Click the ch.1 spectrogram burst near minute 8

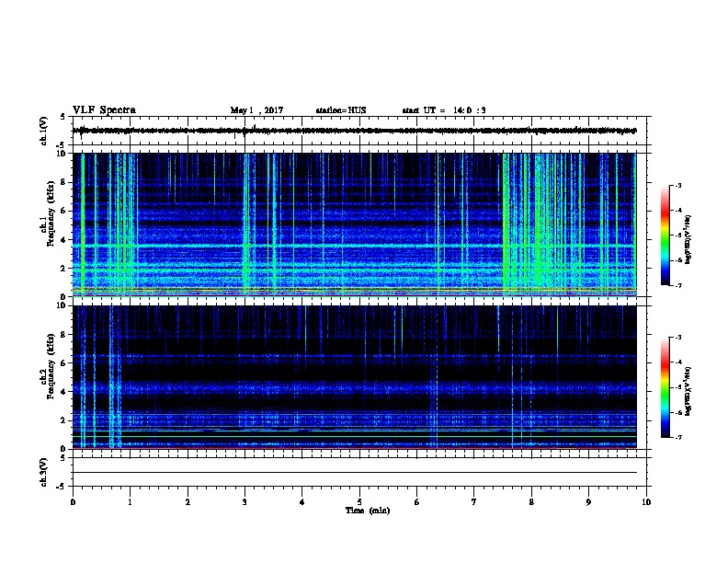[540, 223]
